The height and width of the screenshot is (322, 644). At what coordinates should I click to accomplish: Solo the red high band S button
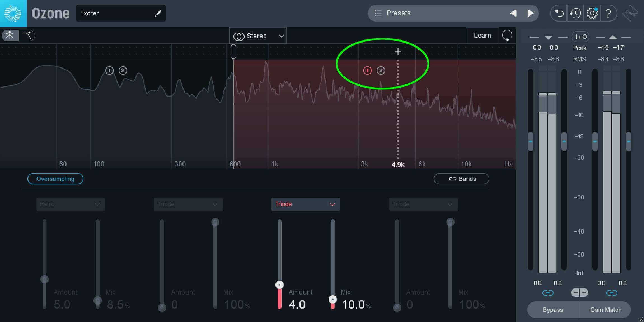381,70
